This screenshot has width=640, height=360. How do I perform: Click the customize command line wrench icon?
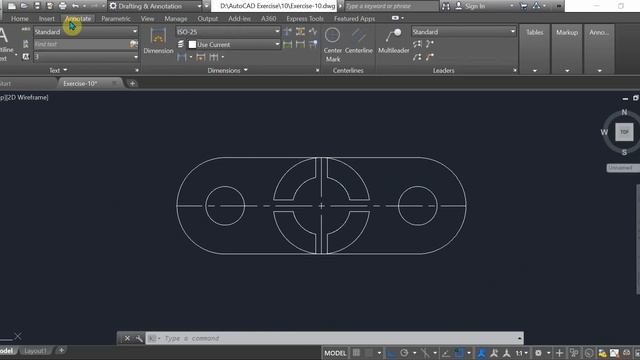[x=139, y=338]
